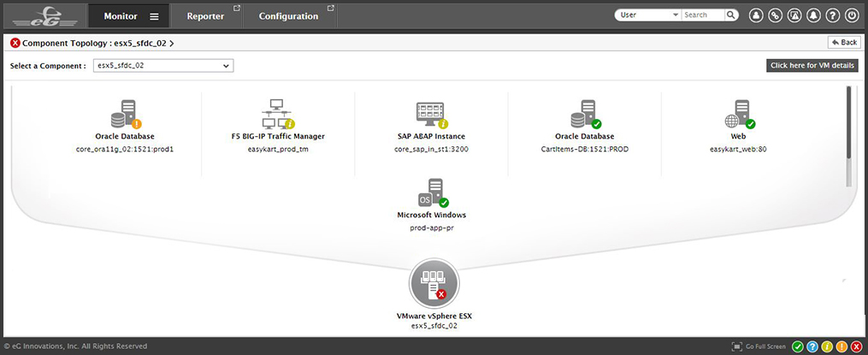This screenshot has height=355, width=868.
Task: Select the Web easykart_web server icon
Action: pyautogui.click(x=740, y=115)
